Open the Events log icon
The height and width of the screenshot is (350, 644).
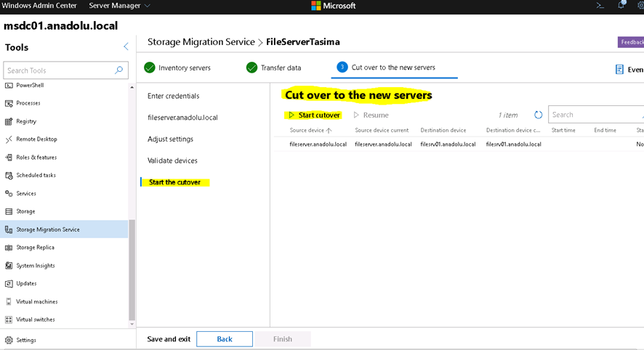pyautogui.click(x=619, y=69)
